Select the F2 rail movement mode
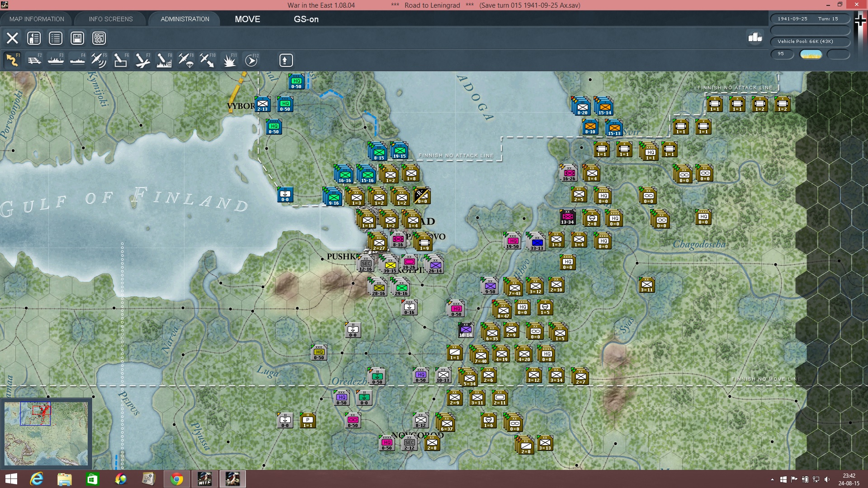868x488 pixels. pyautogui.click(x=34, y=60)
